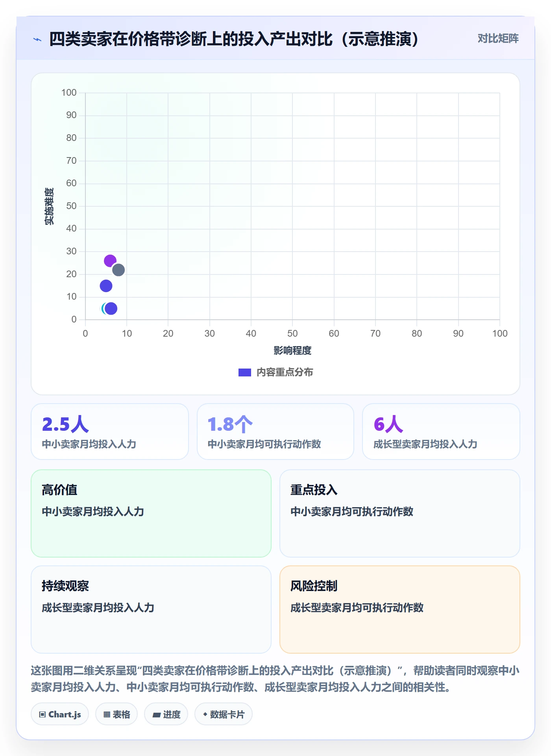Click the indigo point at difficulty 5
551x756 pixels.
coord(111,309)
